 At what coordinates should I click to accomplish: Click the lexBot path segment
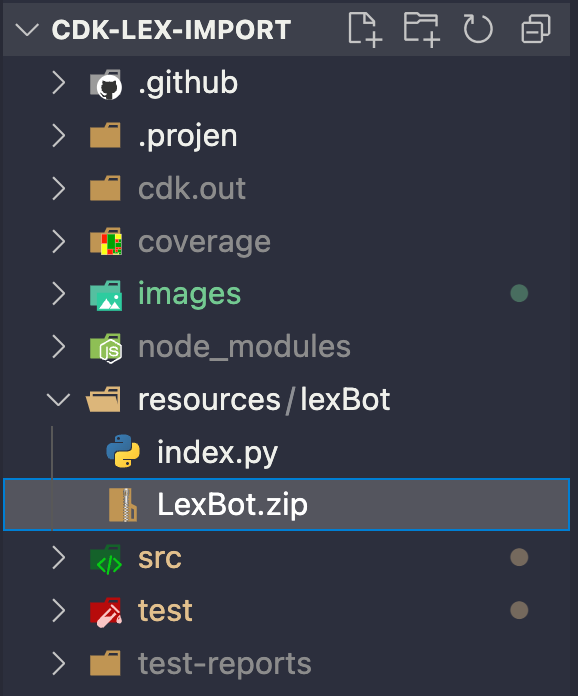coord(345,399)
